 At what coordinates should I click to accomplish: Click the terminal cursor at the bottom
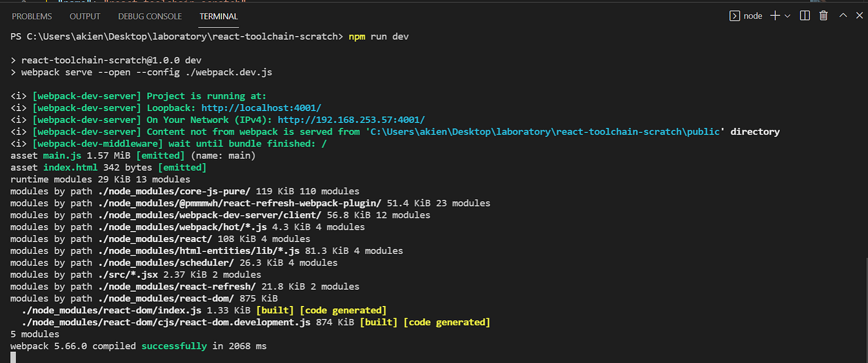coord(13,357)
